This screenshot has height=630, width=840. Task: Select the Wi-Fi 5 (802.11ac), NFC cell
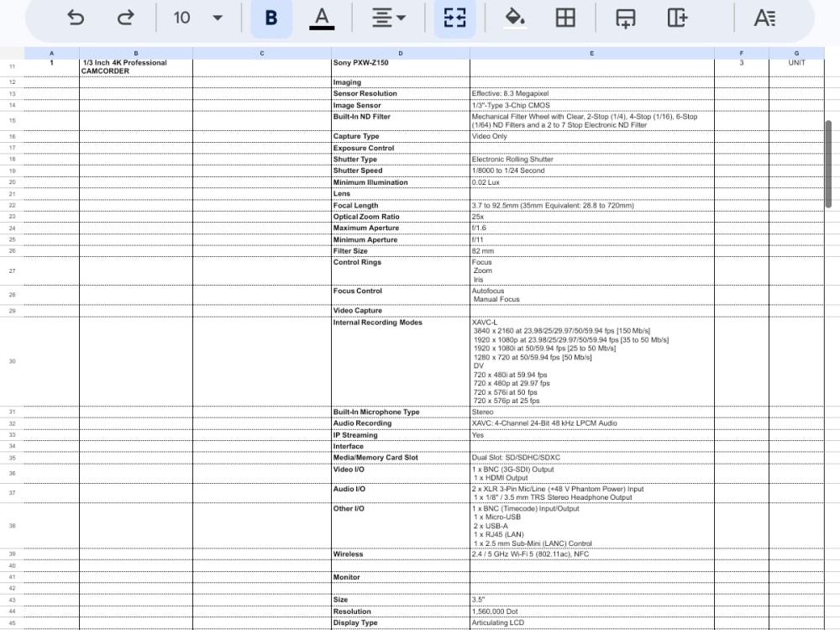(x=592, y=554)
